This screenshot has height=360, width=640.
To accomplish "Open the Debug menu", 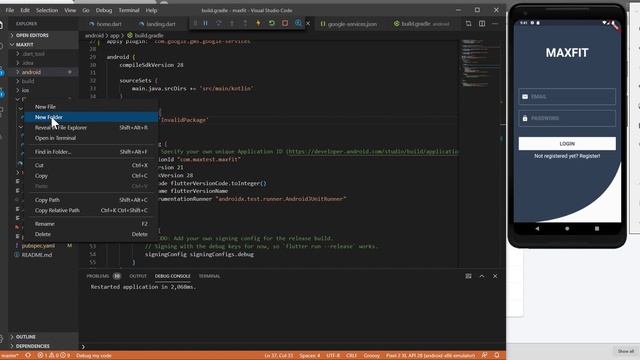I will click(x=104, y=10).
